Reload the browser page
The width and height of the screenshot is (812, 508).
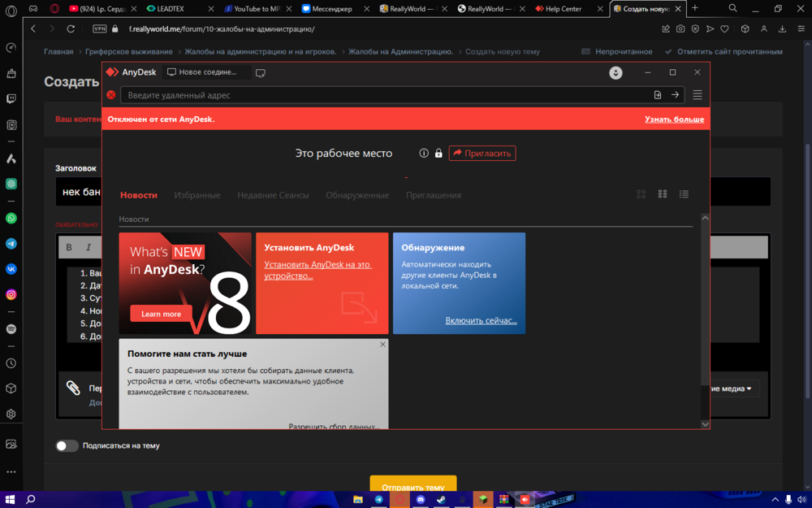coord(71,29)
